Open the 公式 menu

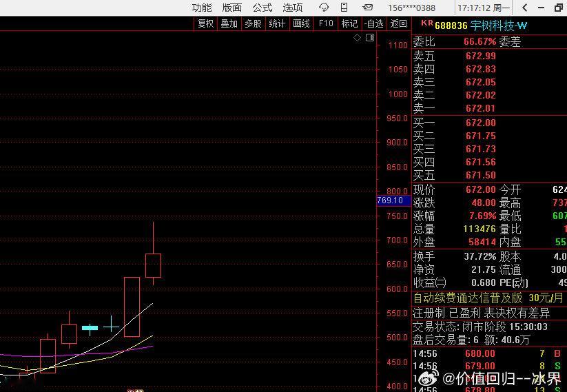click(262, 8)
